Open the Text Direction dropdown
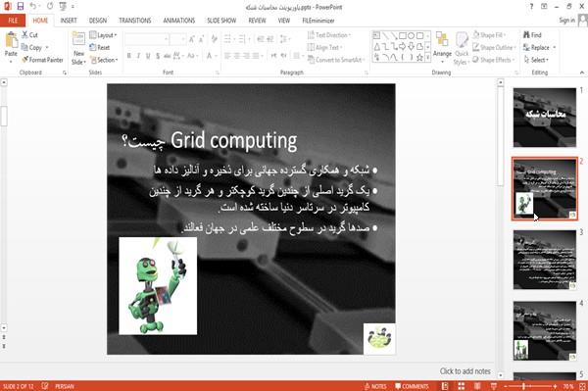588x391 pixels. point(329,35)
